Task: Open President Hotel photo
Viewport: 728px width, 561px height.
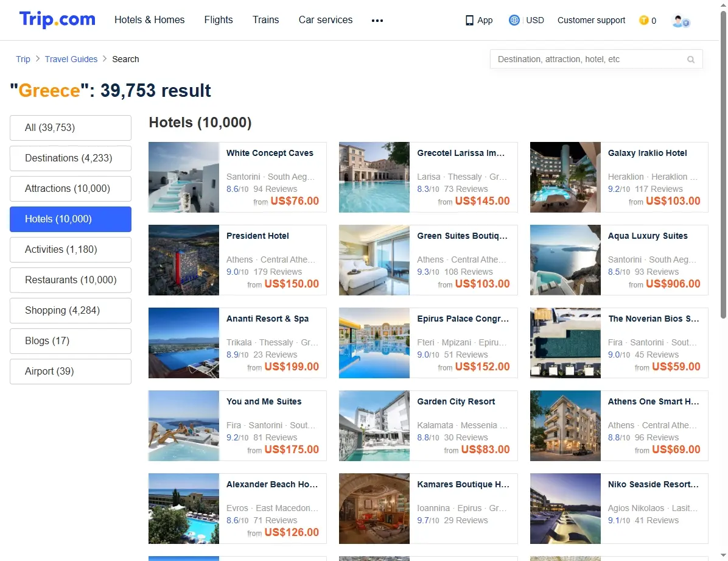Action: pos(184,260)
